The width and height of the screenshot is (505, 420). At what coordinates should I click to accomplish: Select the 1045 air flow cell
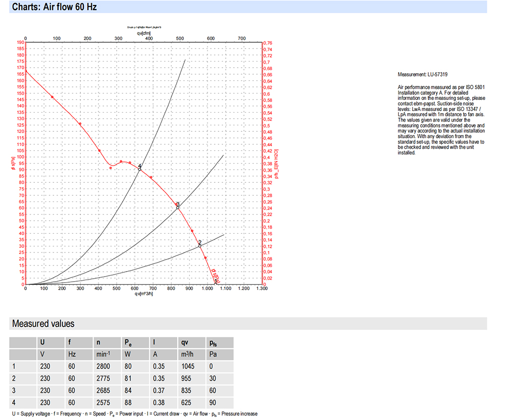click(188, 367)
